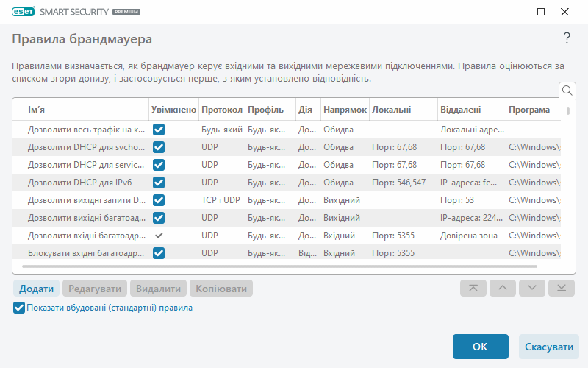Image resolution: width=588 pixels, height=368 pixels.
Task: Move rule down one position
Action: 531,288
